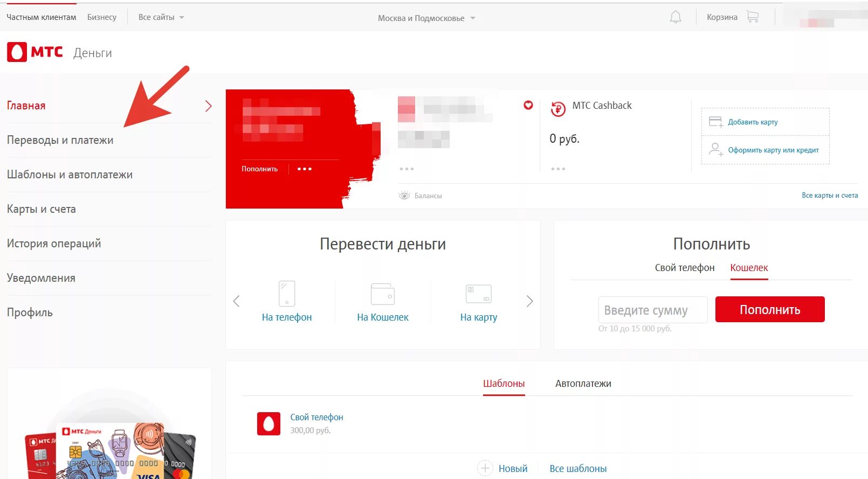Toggle balances visibility eye icon
Image resolution: width=868 pixels, height=479 pixels.
(x=404, y=196)
